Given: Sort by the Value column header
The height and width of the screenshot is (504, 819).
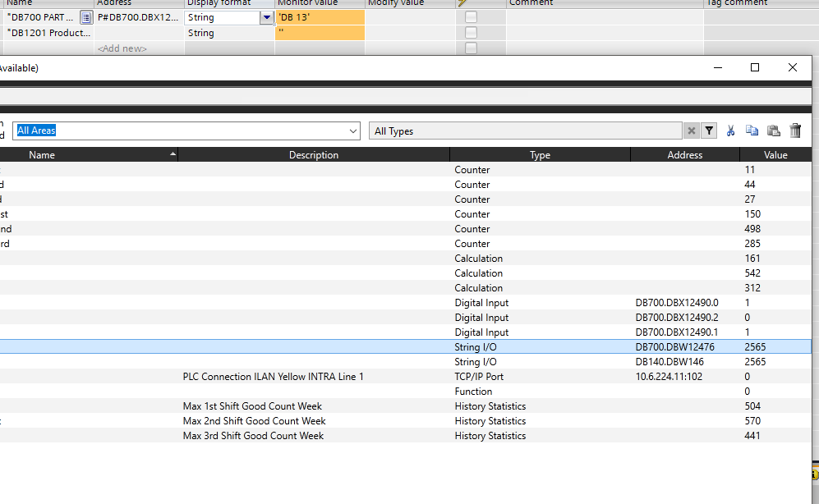Looking at the screenshot, I should point(775,154).
